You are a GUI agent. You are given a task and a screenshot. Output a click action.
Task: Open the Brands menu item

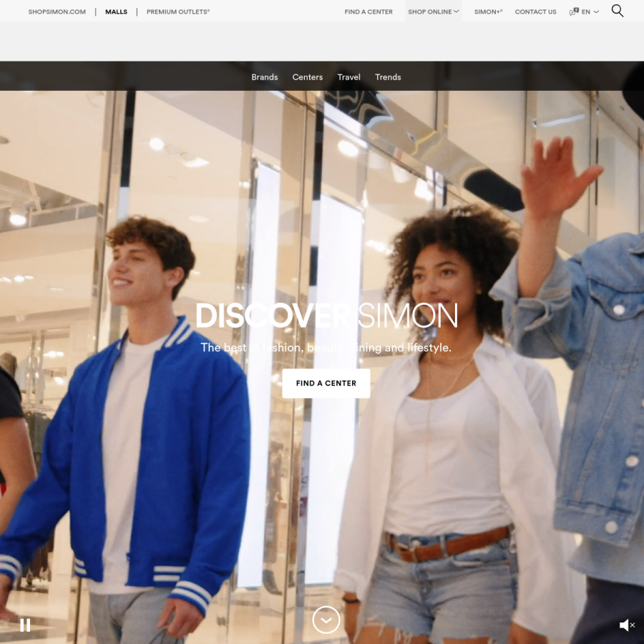tap(265, 77)
